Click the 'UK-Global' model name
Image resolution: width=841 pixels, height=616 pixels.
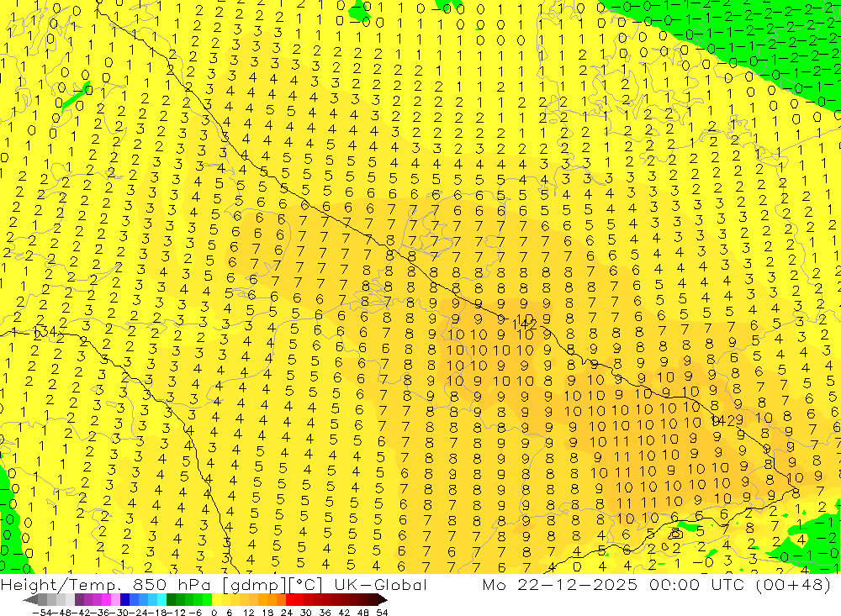(x=380, y=585)
